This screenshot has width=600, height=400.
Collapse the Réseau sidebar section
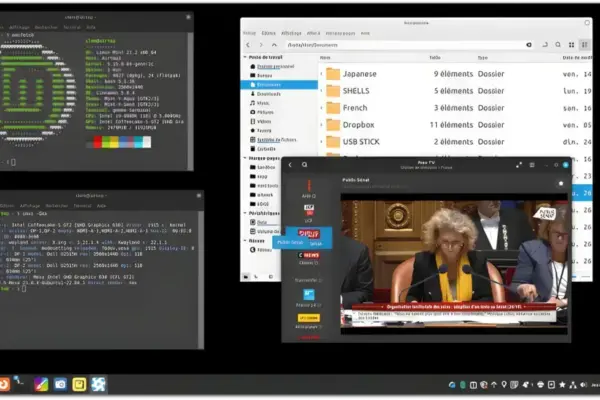pyautogui.click(x=245, y=241)
